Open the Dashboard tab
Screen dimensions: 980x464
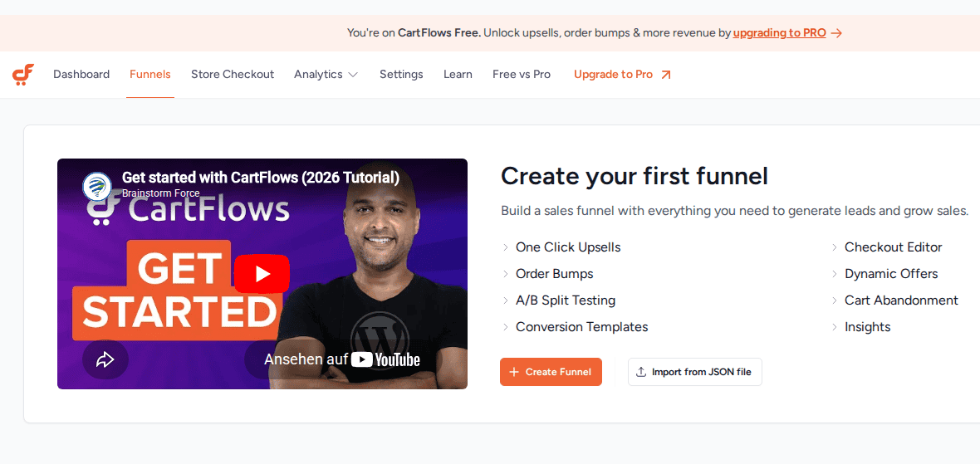[x=81, y=75]
